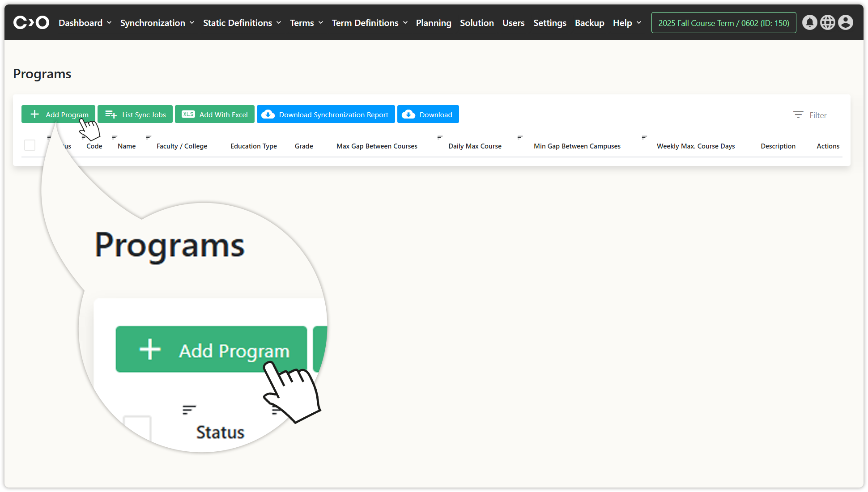The width and height of the screenshot is (868, 492).
Task: Click Download Synchronization Report button
Action: coord(326,115)
